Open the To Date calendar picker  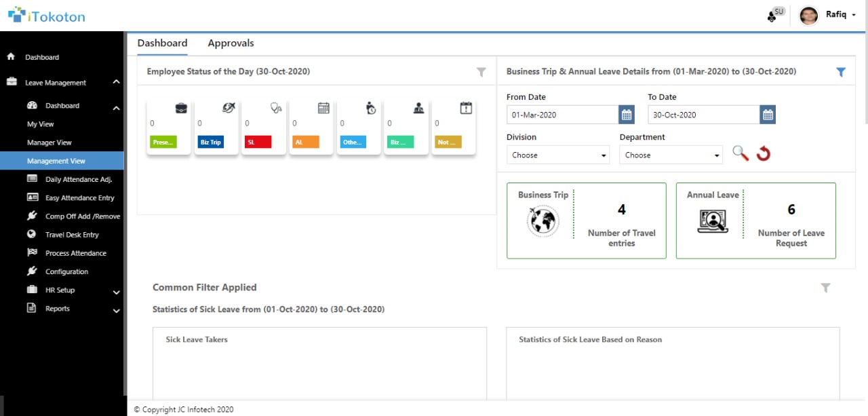click(x=768, y=115)
